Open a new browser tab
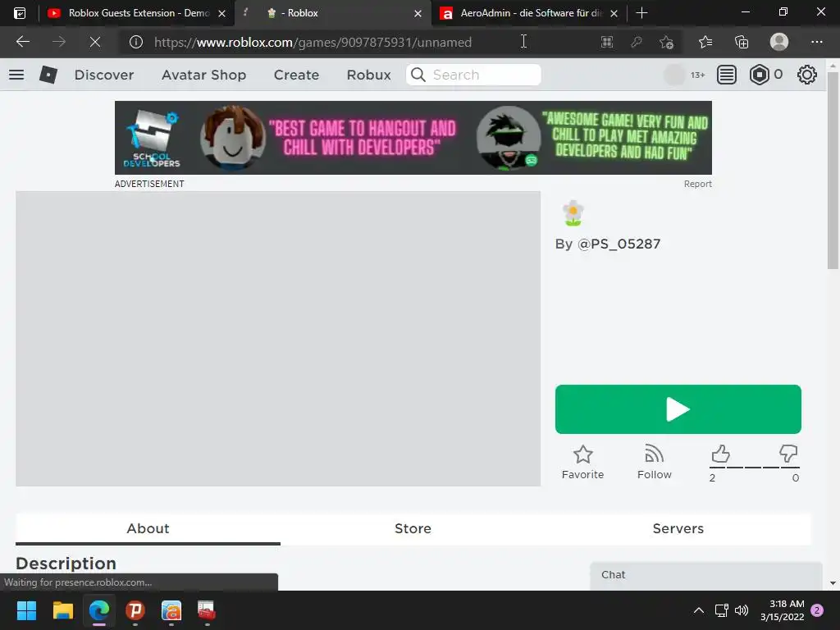Screen dimensions: 840x630 (641, 13)
